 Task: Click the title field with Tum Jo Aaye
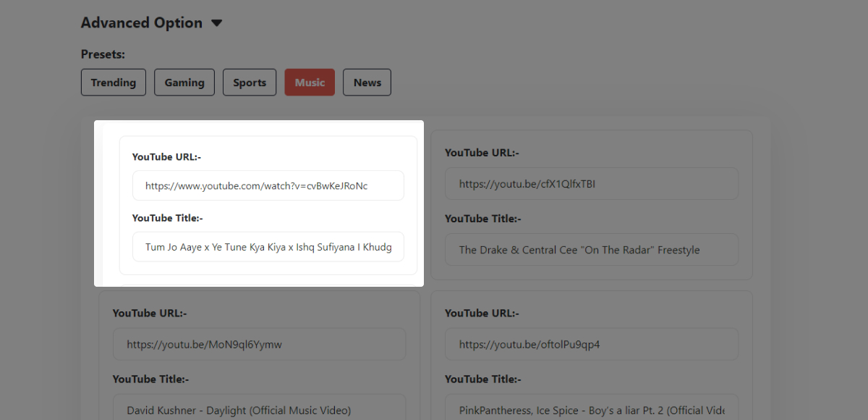(268, 247)
